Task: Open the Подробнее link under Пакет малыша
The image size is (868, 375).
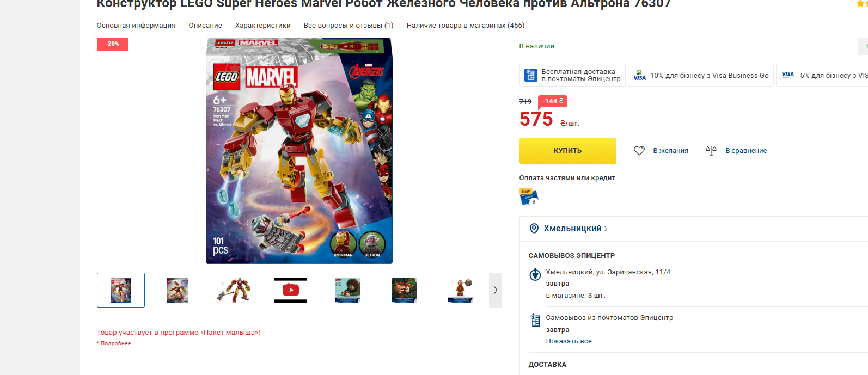Action: tap(115, 343)
